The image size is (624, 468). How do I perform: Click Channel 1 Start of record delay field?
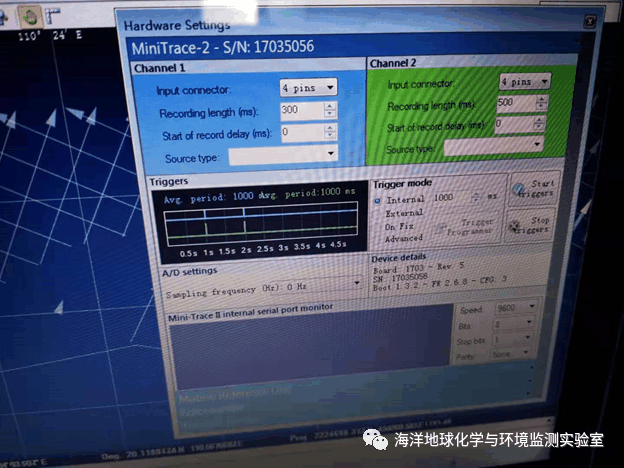click(x=300, y=132)
